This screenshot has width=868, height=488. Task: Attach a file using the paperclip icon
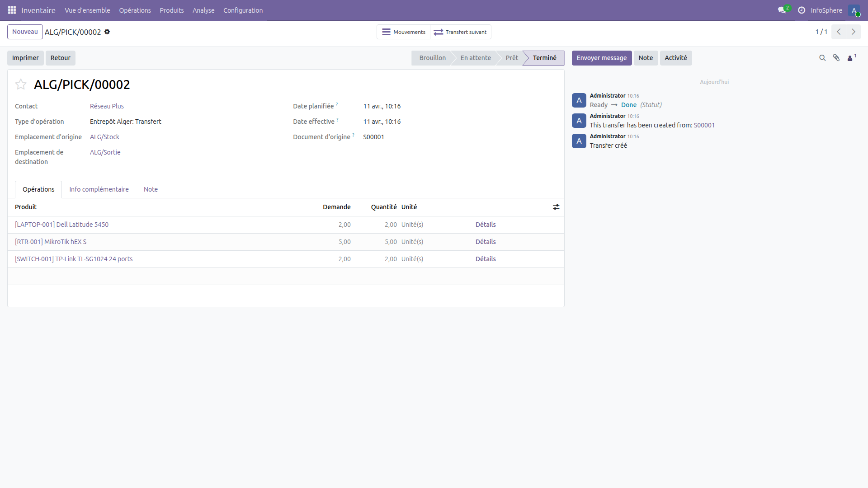836,58
